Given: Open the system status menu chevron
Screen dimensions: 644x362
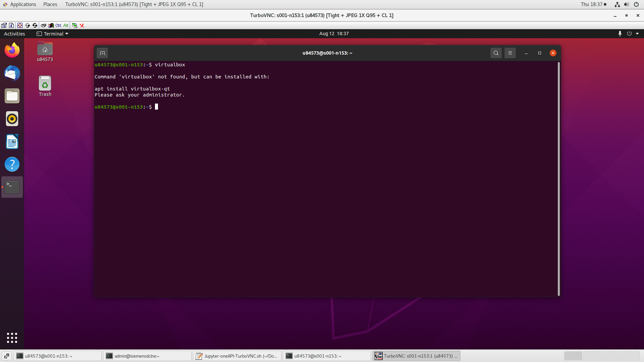Looking at the screenshot, I should tap(638, 34).
